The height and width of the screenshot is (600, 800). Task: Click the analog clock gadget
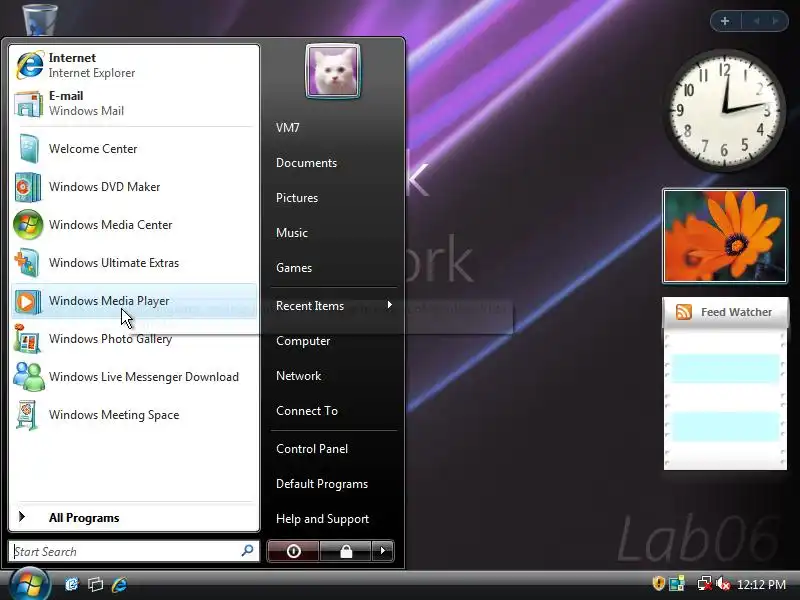pos(724,110)
